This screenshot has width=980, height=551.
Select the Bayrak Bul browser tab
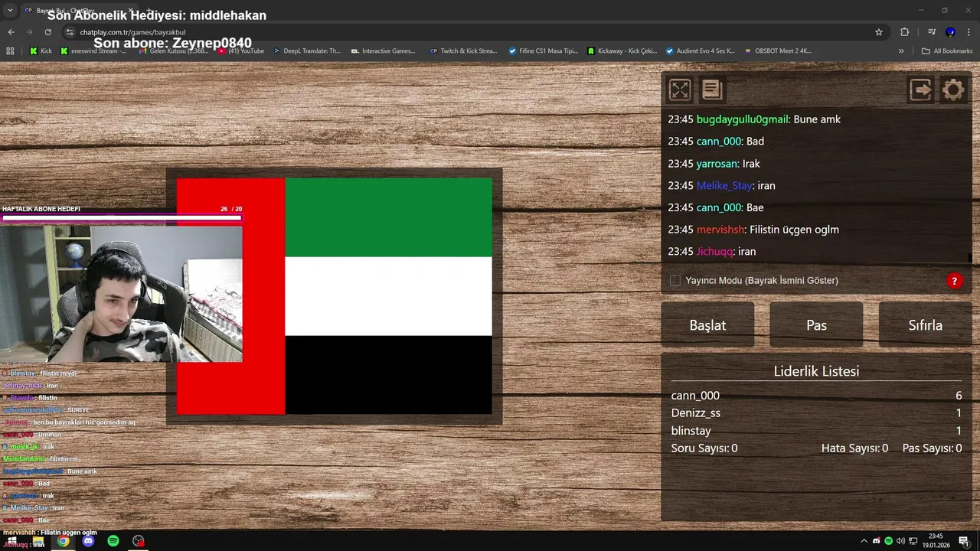click(79, 11)
